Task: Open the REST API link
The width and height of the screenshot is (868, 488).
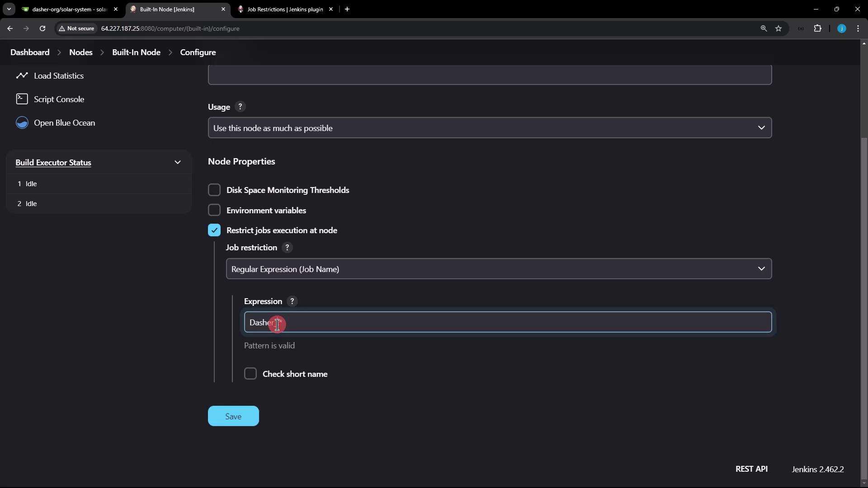Action: coord(751,469)
